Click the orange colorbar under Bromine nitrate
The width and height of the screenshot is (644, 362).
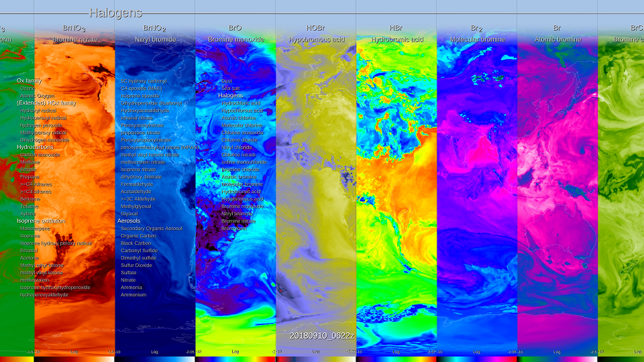coord(74,359)
